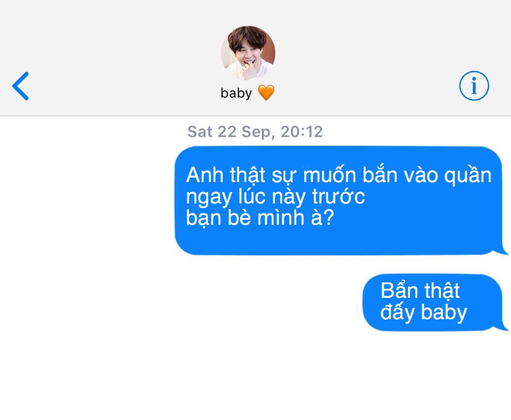Click the "20:12" time in timestamp

302,132
